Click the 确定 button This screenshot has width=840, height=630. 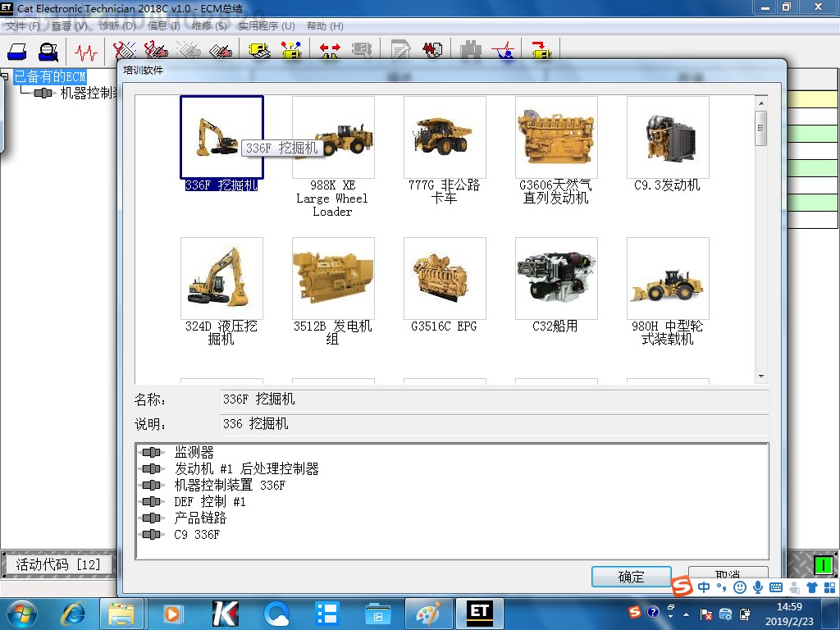pos(631,577)
